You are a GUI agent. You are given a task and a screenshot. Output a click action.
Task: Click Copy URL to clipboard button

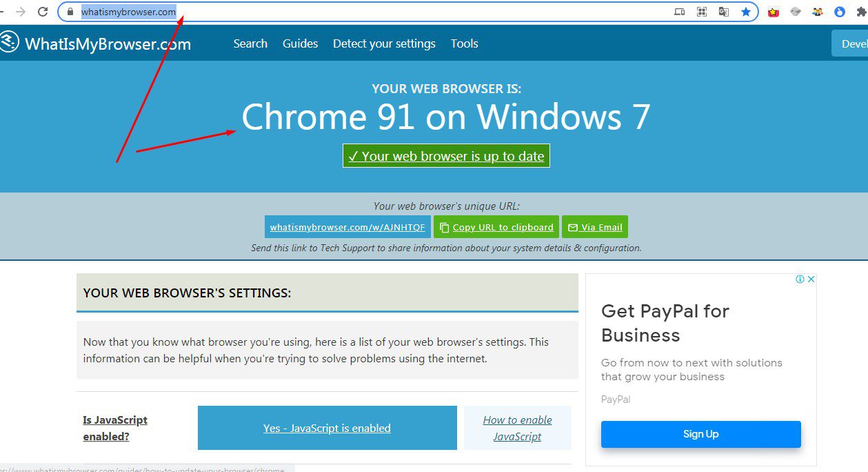coord(496,227)
